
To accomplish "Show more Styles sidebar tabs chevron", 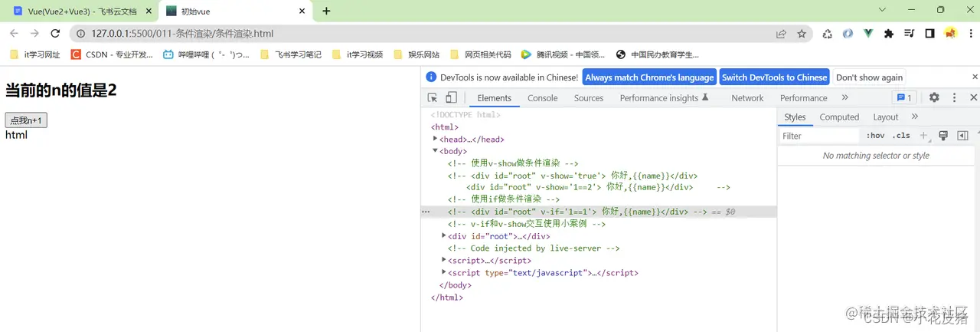I will (915, 117).
